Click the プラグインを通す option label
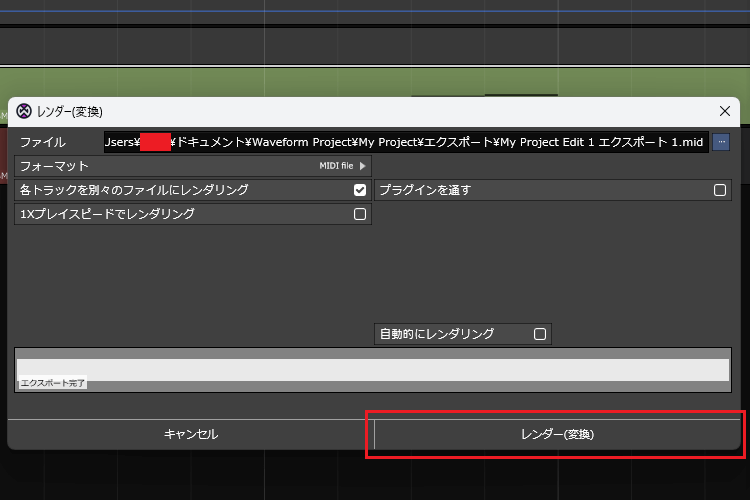This screenshot has width=750, height=500. pos(425,190)
